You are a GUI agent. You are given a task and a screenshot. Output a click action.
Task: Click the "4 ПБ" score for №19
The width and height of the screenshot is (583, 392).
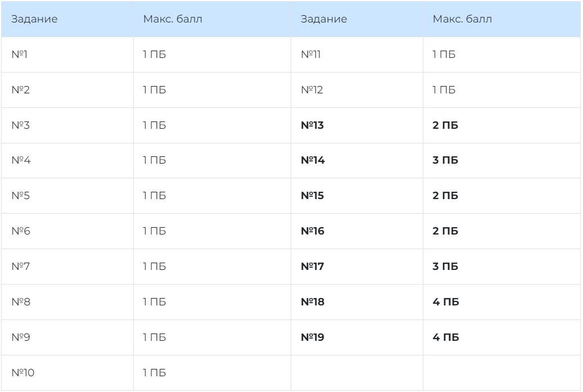click(446, 337)
